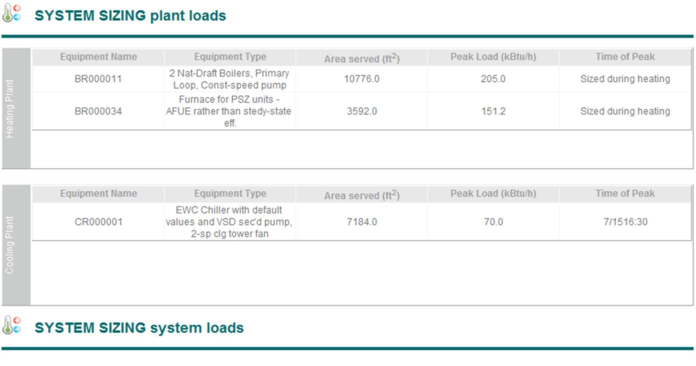Click BR000011 Sized during heating cell
The height and width of the screenshot is (366, 696).
625,79
